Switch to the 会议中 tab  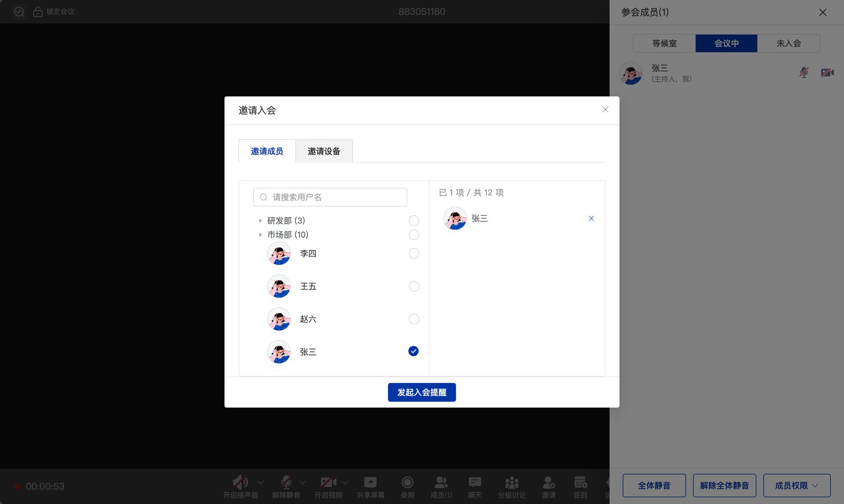coord(726,43)
